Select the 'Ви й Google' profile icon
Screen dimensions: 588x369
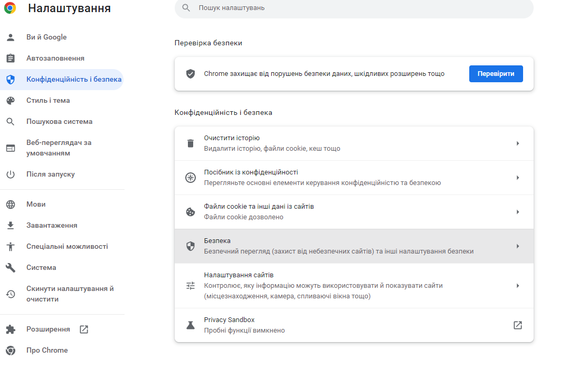[x=12, y=37]
